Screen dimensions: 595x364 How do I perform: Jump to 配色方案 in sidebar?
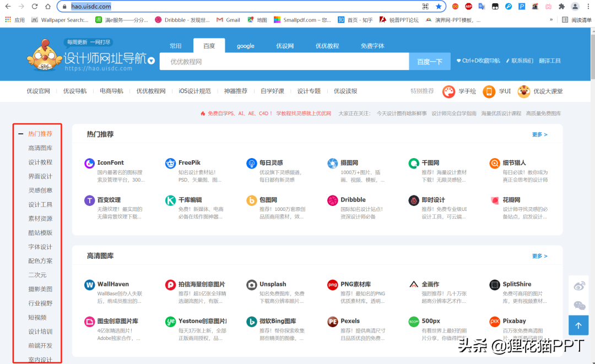pyautogui.click(x=40, y=261)
